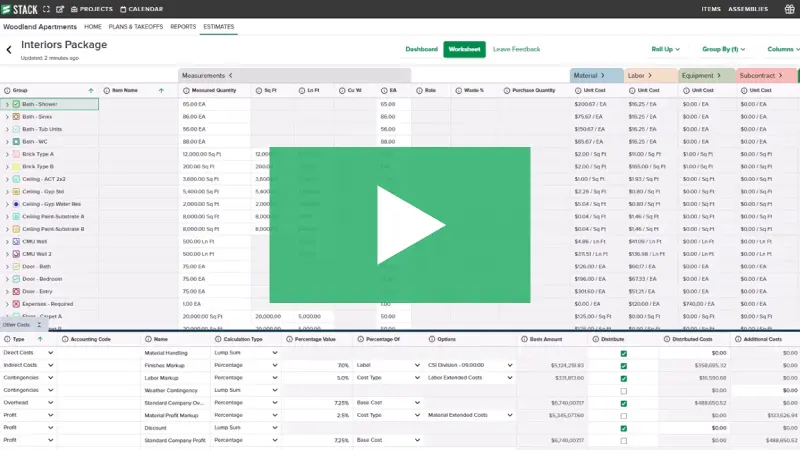The height and width of the screenshot is (450, 800).
Task: Click the Bath - Shower group icon
Action: pyautogui.click(x=16, y=104)
